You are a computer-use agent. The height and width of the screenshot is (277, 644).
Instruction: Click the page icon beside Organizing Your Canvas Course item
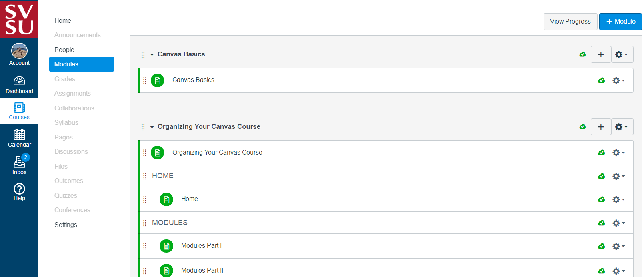158,153
